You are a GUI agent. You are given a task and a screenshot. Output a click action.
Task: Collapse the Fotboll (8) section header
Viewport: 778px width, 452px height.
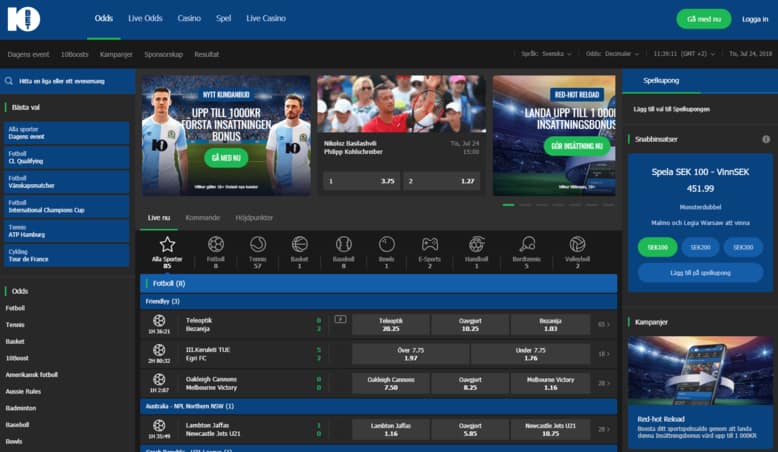click(379, 283)
